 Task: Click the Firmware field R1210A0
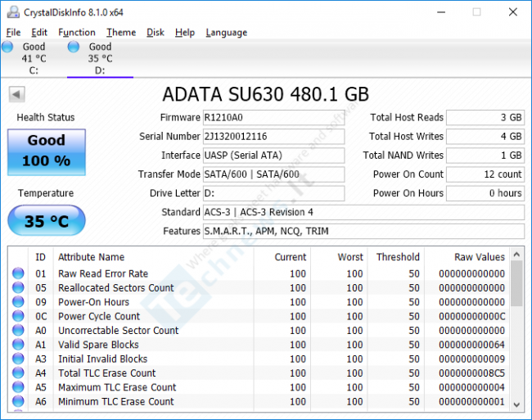click(274, 118)
